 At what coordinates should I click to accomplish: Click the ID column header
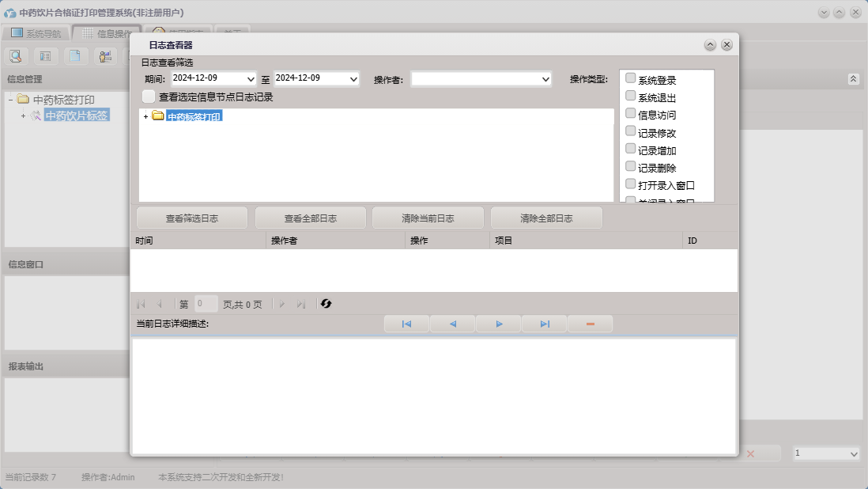[710, 241]
